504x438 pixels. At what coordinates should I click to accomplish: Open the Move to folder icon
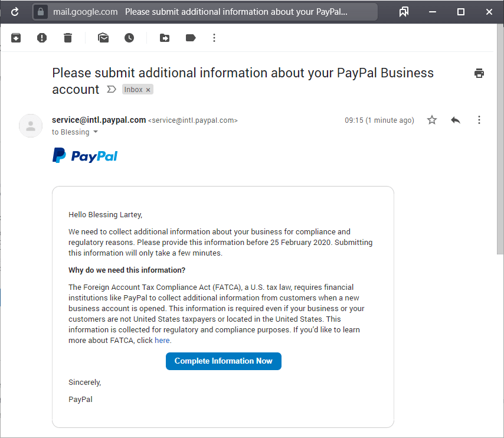click(165, 38)
